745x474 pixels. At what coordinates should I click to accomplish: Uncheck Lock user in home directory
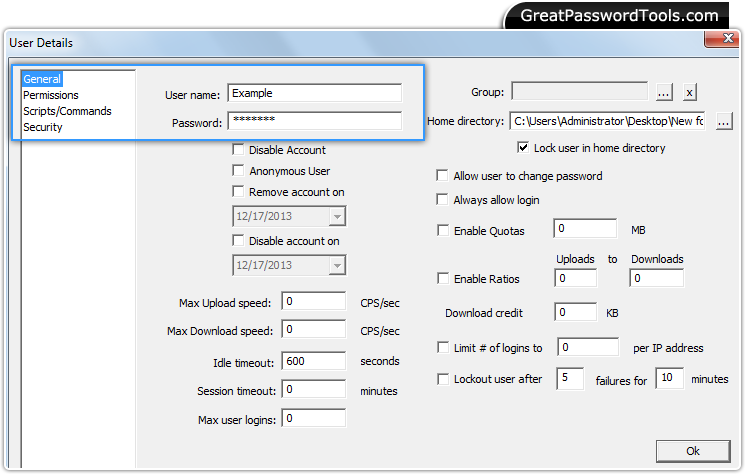tap(523, 148)
